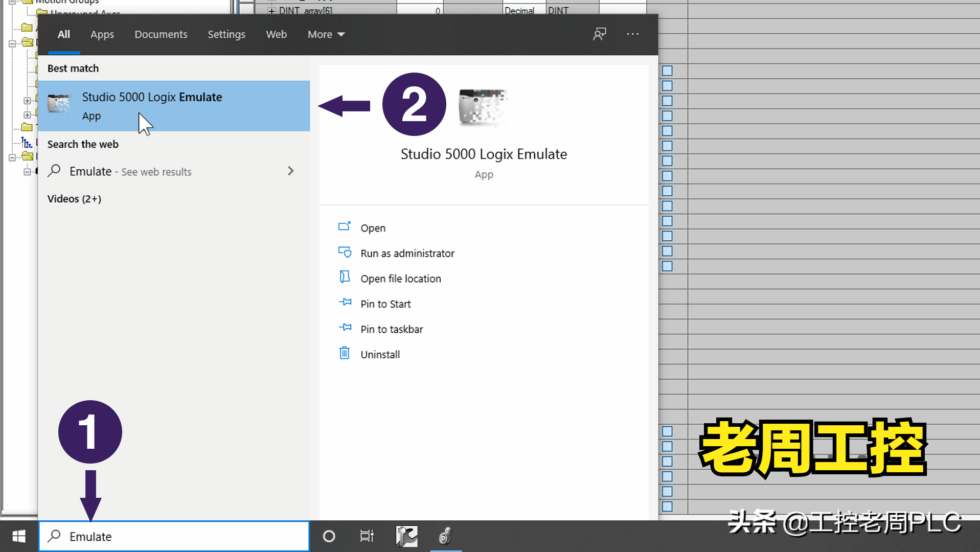Click Open to launch the emulator
Image resolution: width=980 pixels, height=552 pixels.
(x=373, y=227)
